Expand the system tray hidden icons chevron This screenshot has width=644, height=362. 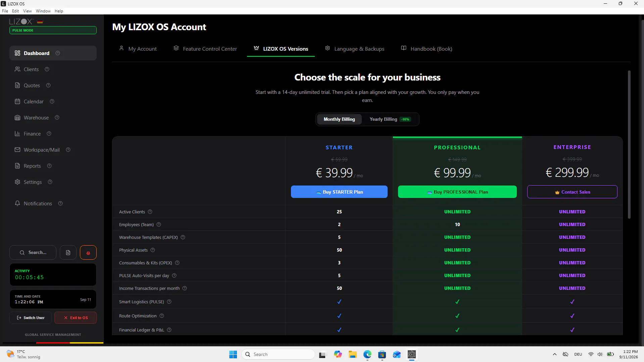555,354
